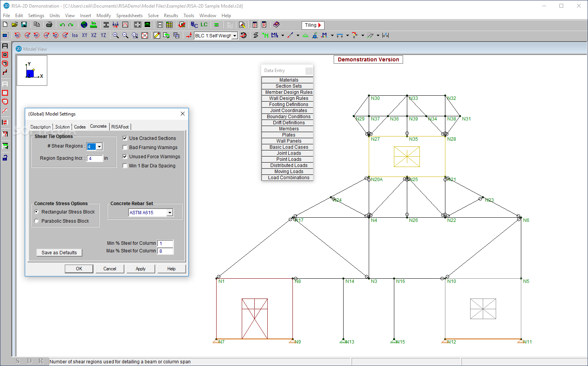588x366 pixels.
Task: Switch to the RISAFoot tab
Action: (x=120, y=127)
